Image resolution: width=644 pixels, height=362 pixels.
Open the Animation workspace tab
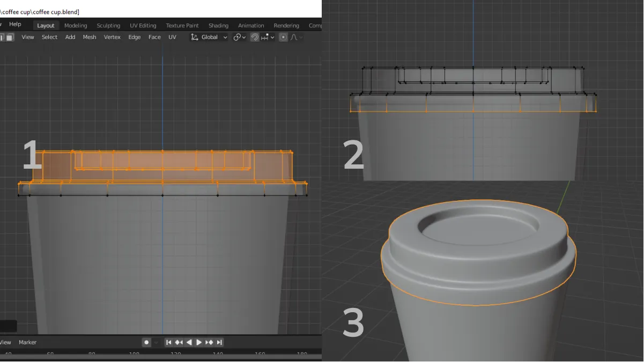(251, 26)
